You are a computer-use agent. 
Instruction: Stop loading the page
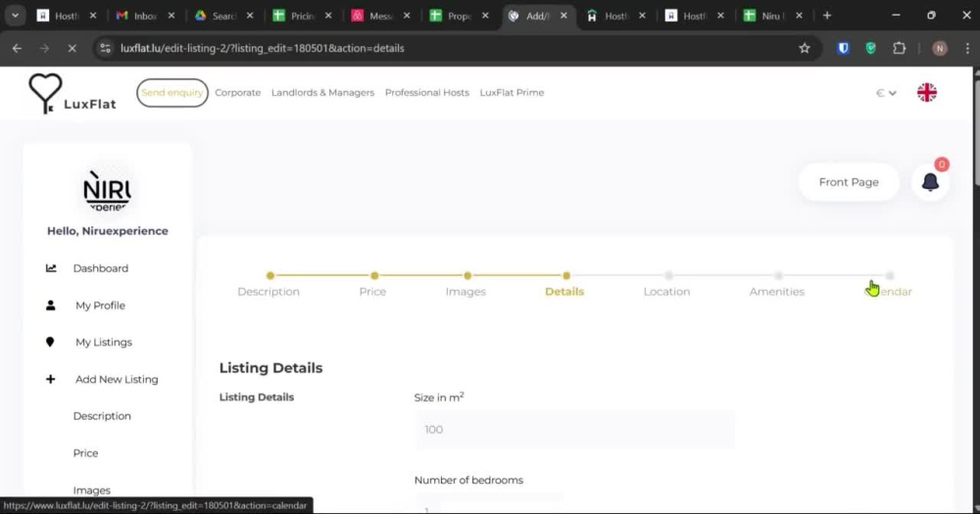[72, 48]
